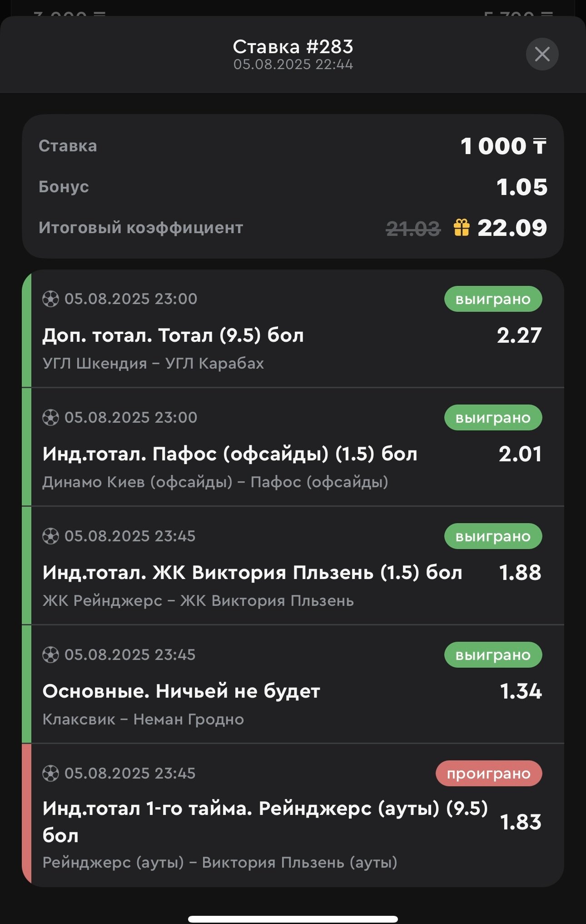
Task: Tap the 2.27 odds value
Action: (x=519, y=335)
